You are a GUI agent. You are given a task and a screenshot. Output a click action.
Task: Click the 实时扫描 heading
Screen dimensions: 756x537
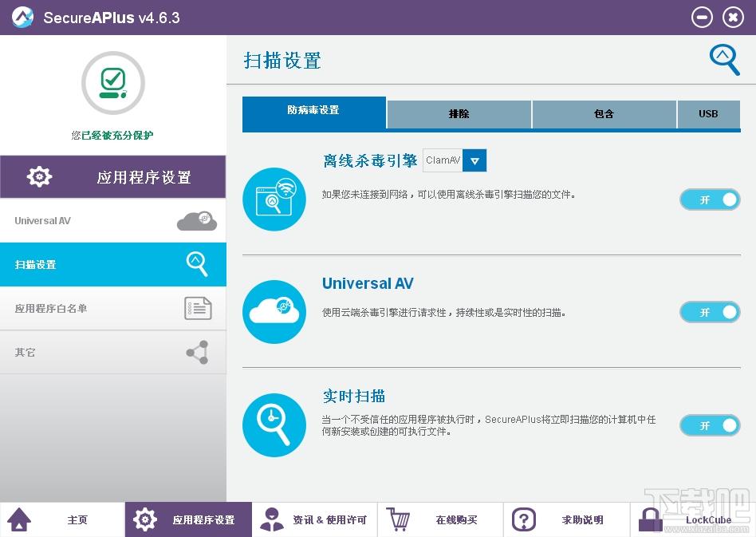tap(354, 396)
